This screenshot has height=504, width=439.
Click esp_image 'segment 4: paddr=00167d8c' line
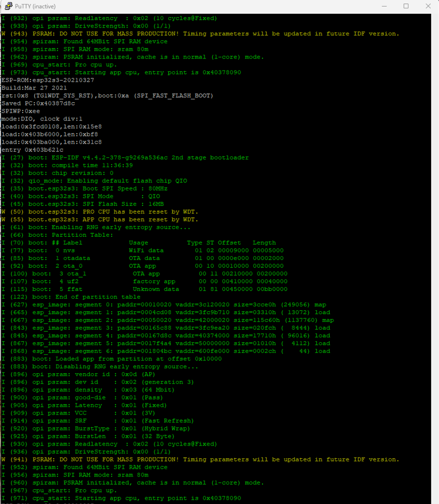pos(165,336)
